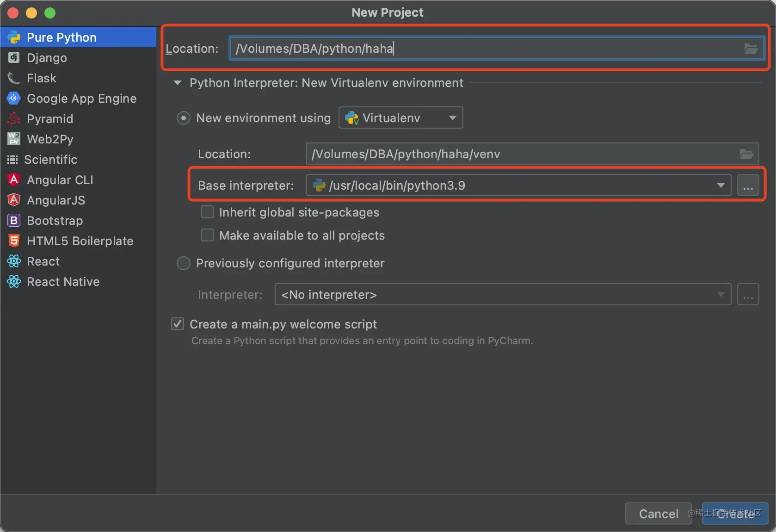Click the yellow minimize window button
The width and height of the screenshot is (776, 532).
click(x=31, y=13)
